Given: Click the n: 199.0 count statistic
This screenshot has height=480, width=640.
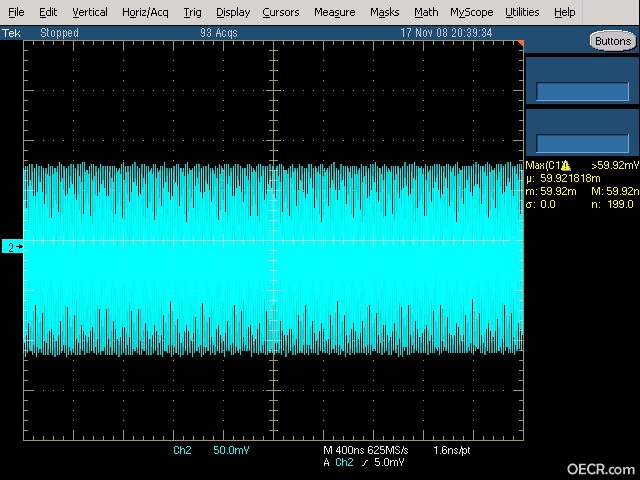Looking at the screenshot, I should [x=612, y=204].
